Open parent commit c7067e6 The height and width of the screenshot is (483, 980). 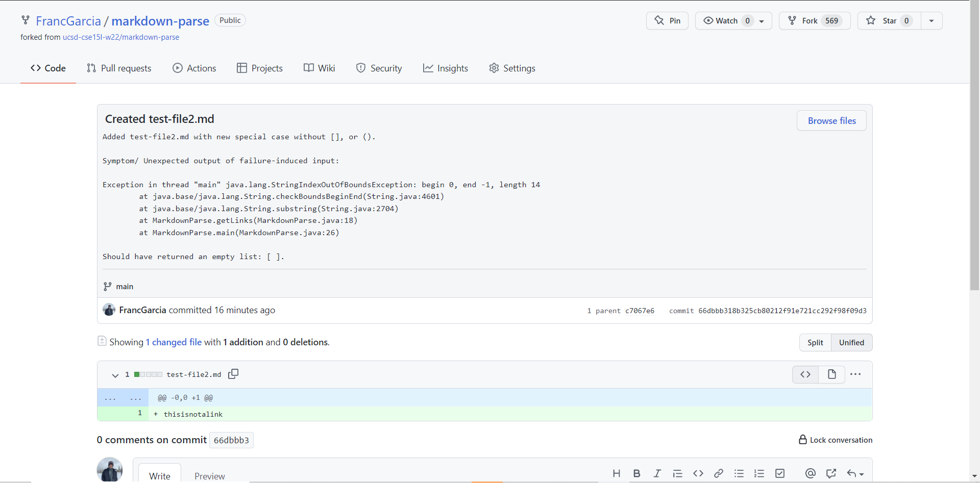[x=640, y=311]
